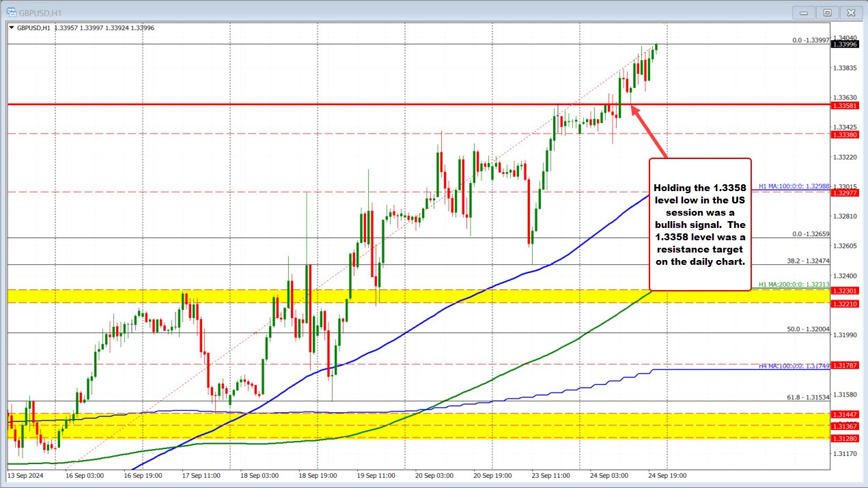
Task: Click the 18 Sep 19:00 time axis label
Action: (x=319, y=475)
